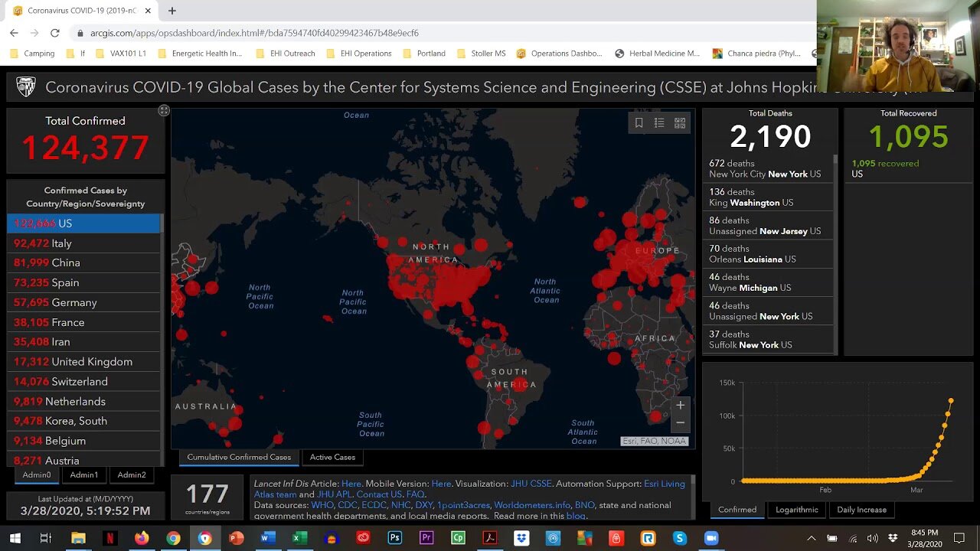Open Firefox from the taskbar
The width and height of the screenshot is (980, 551).
tap(142, 538)
